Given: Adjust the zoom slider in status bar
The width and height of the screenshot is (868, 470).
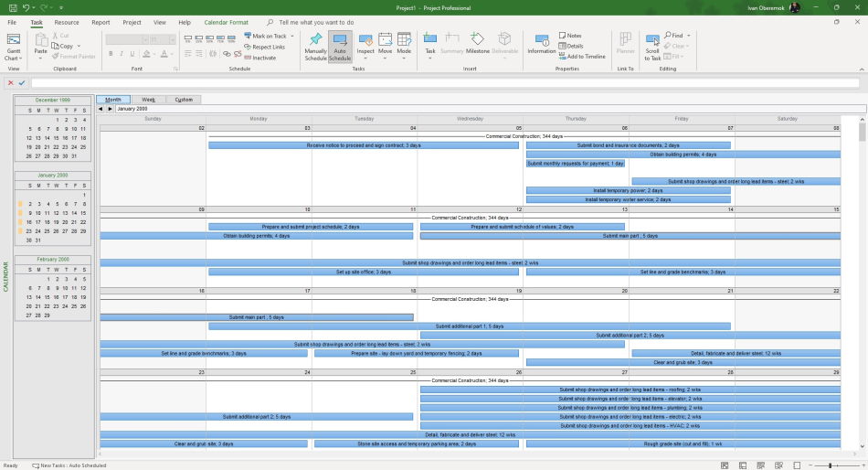Looking at the screenshot, I should tap(830, 465).
